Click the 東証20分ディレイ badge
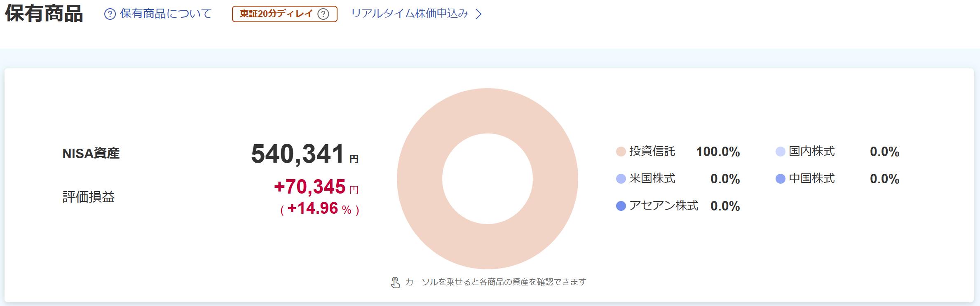The image size is (980, 306). 276,14
